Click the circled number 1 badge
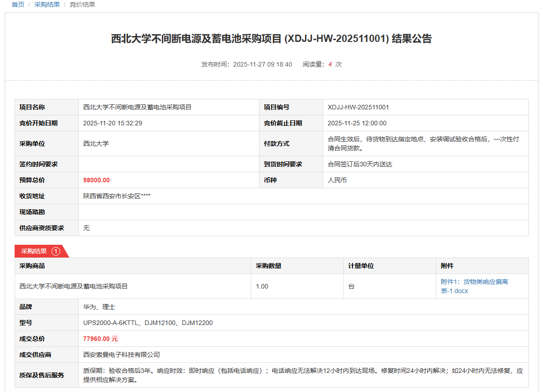This screenshot has width=543, height=392. point(56,251)
